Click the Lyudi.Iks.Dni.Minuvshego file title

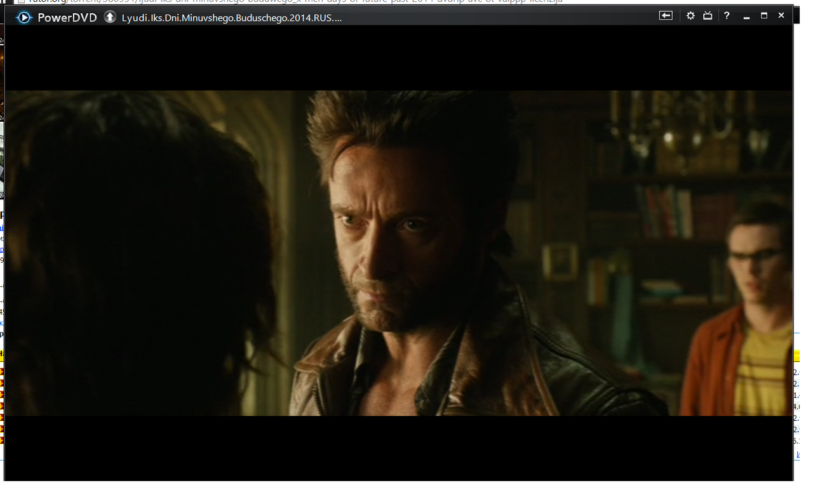pos(232,18)
